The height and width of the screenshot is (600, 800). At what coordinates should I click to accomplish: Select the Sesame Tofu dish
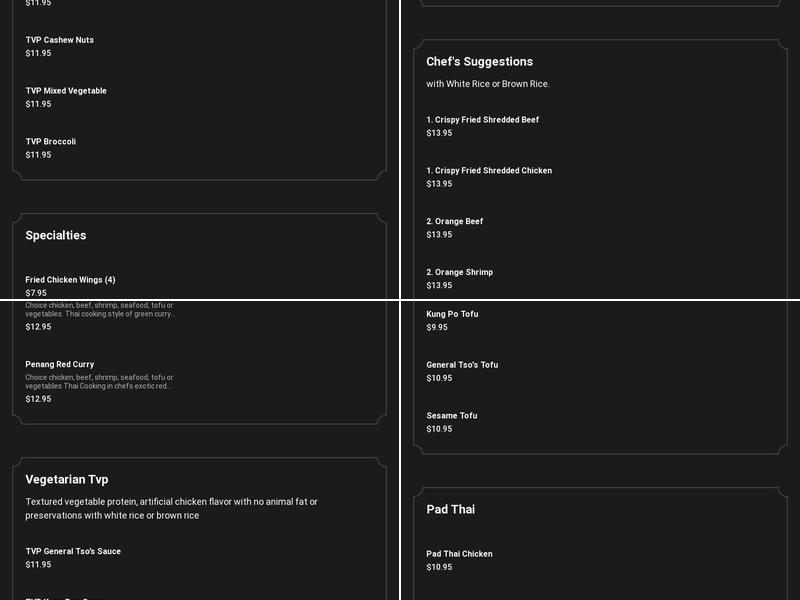pos(452,416)
